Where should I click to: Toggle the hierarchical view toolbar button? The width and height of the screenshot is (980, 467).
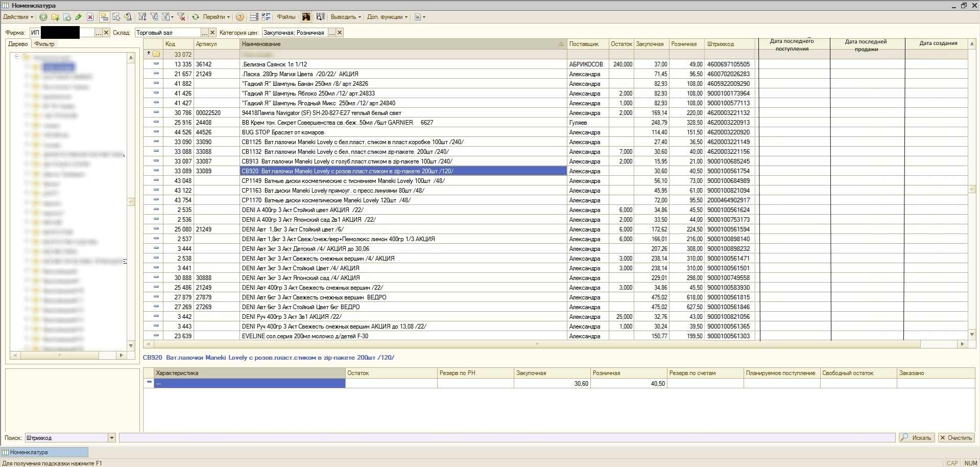(x=104, y=17)
